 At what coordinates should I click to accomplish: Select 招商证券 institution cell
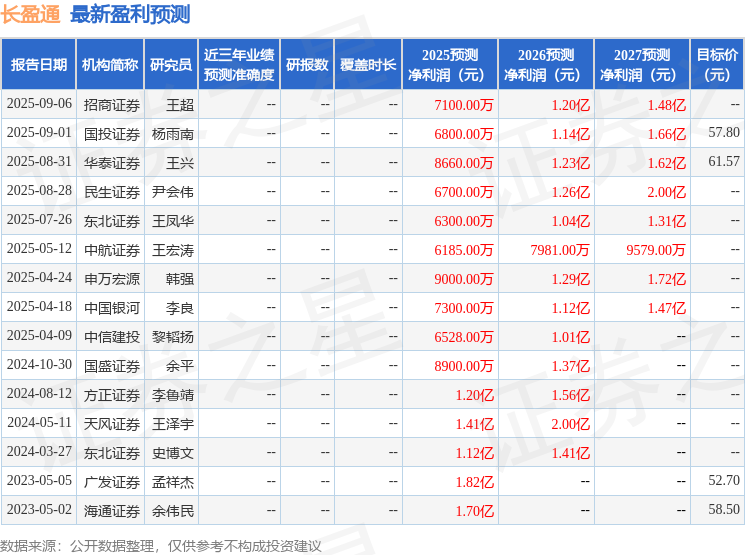112,105
